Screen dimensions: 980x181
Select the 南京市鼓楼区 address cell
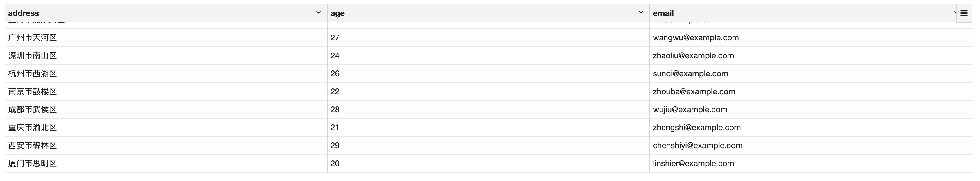point(33,92)
